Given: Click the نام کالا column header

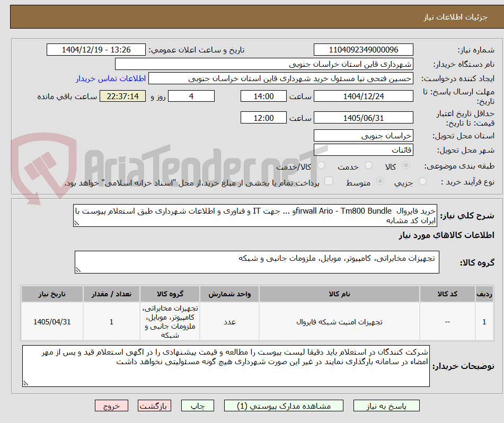Looking at the screenshot, I should (x=339, y=294).
